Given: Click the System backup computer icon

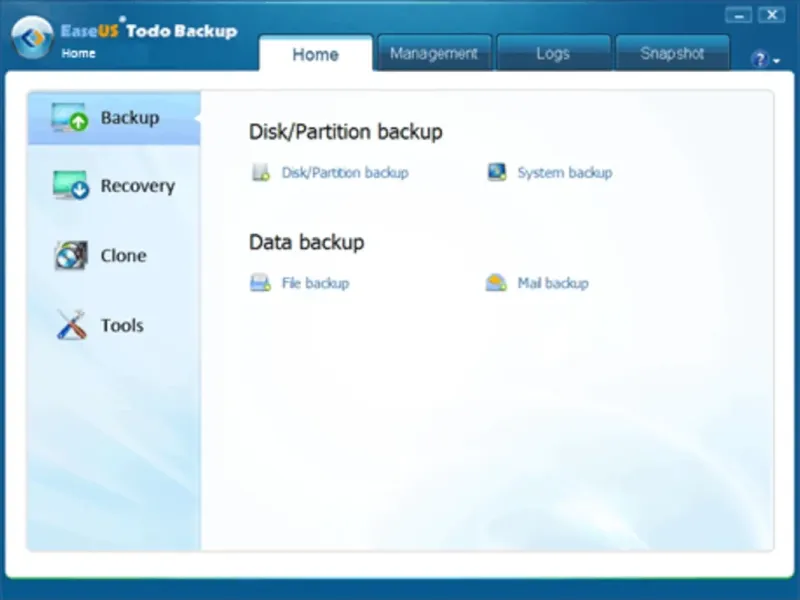Looking at the screenshot, I should [x=497, y=172].
